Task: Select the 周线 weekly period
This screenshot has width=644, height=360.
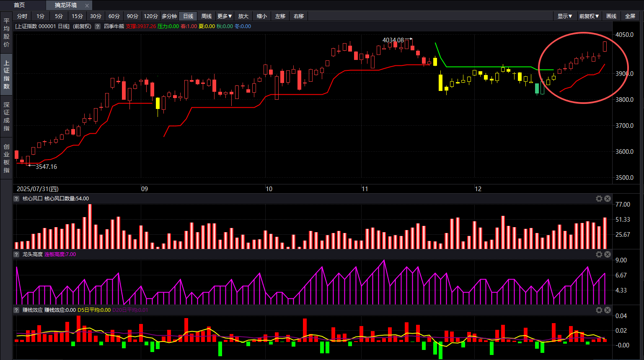Action: 207,16
